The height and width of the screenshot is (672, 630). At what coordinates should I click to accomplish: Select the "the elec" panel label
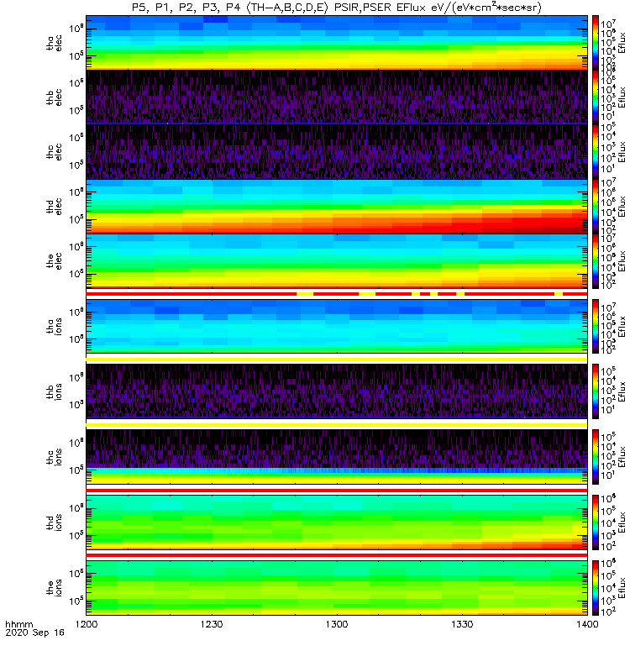54,260
